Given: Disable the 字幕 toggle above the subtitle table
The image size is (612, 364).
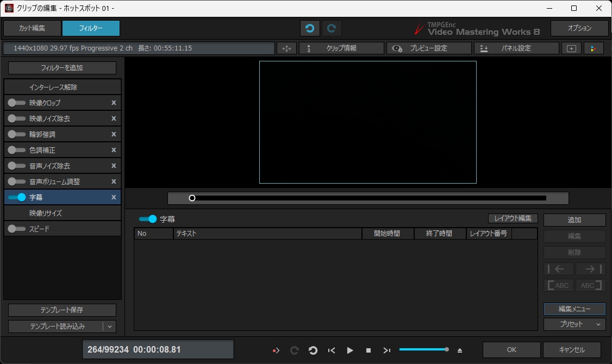Looking at the screenshot, I should (148, 219).
